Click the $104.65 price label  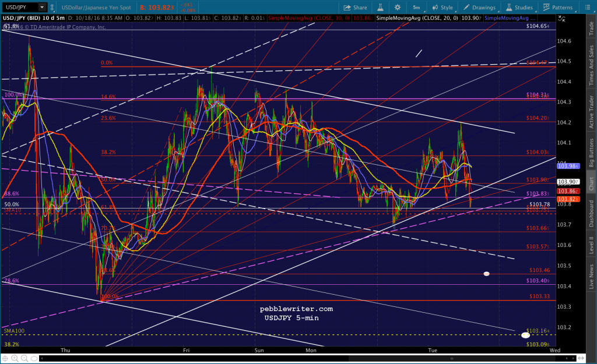tap(538, 26)
